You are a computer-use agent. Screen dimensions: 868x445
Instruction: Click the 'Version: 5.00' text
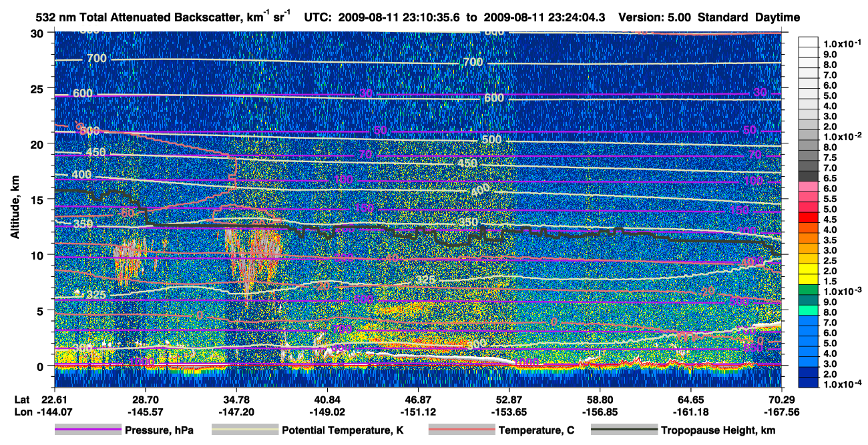pos(655,17)
